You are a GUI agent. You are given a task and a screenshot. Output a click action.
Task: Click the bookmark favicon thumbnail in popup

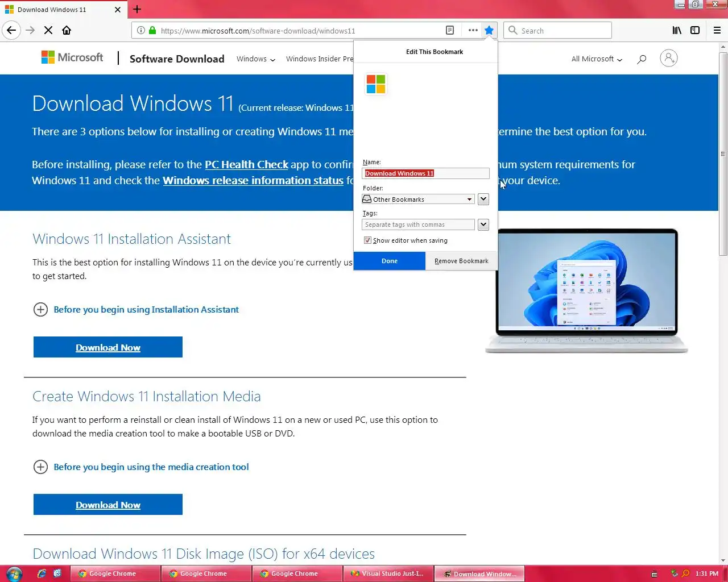[375, 84]
